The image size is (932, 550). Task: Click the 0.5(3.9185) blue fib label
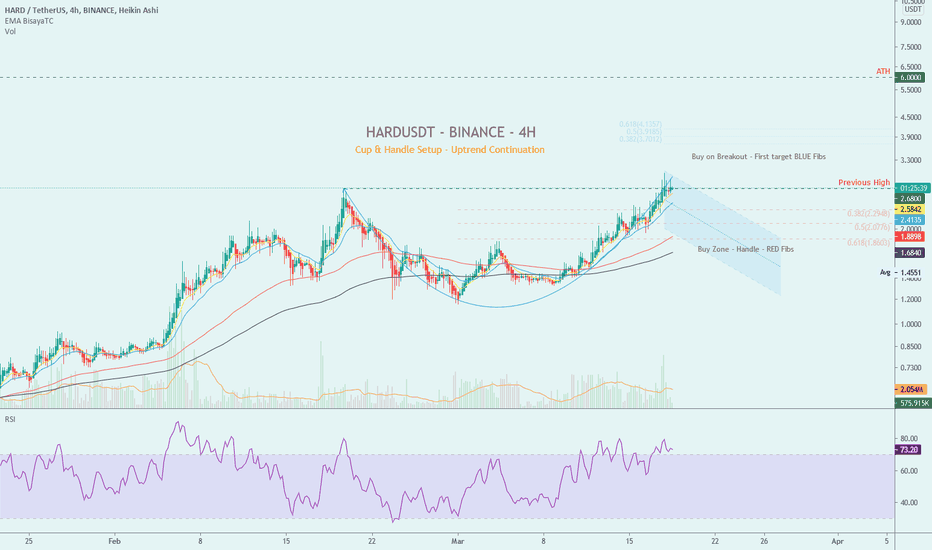point(644,131)
